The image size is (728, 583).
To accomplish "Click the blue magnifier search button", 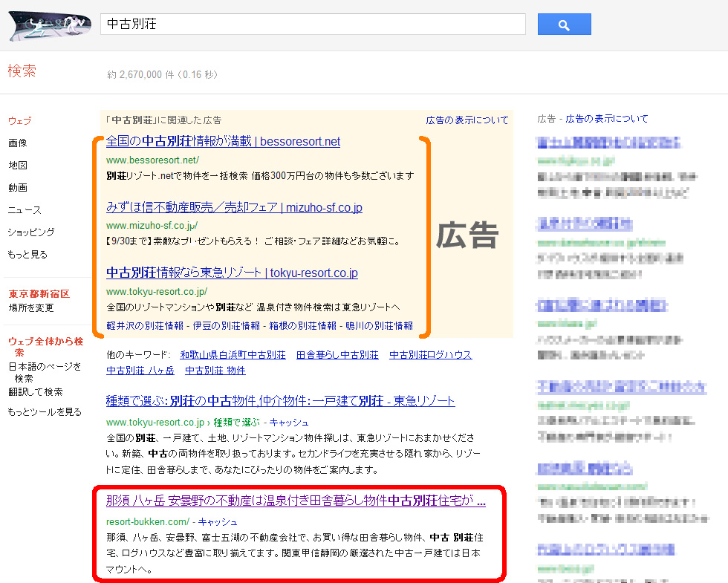I will pyautogui.click(x=564, y=24).
